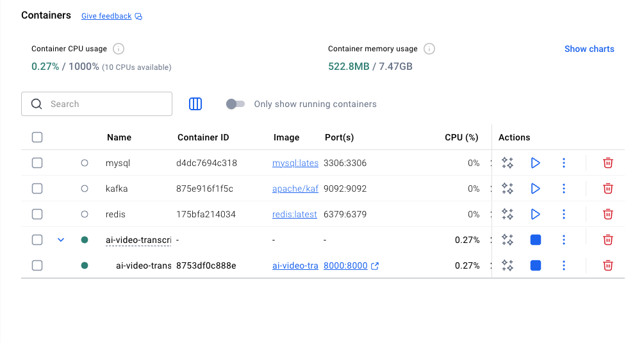Screen dimensions: 644x343
Task: Select the ai-video-transcri group checkbox
Action: point(37,240)
